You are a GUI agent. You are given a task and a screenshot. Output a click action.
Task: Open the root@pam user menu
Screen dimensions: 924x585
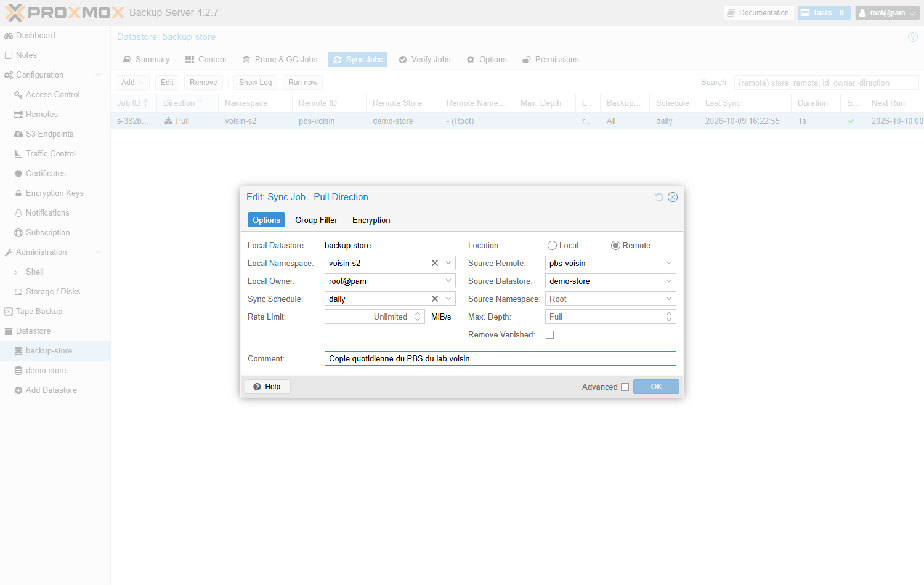[x=887, y=13]
